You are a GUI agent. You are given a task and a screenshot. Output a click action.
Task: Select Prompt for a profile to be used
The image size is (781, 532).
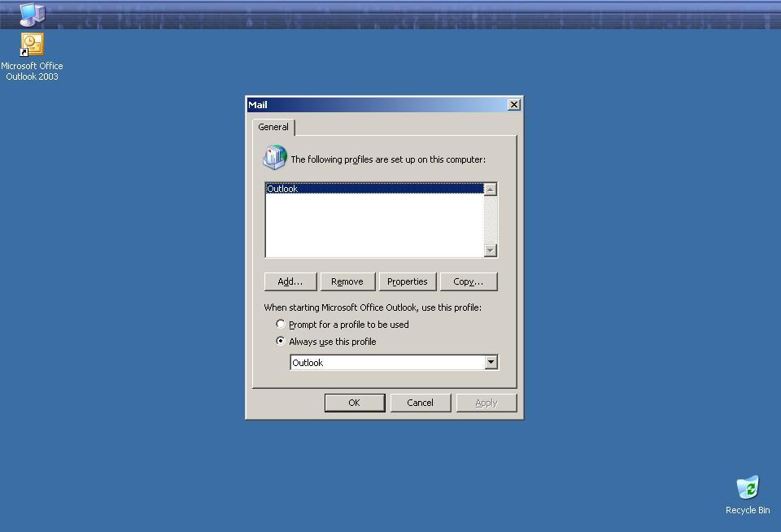pos(343,325)
